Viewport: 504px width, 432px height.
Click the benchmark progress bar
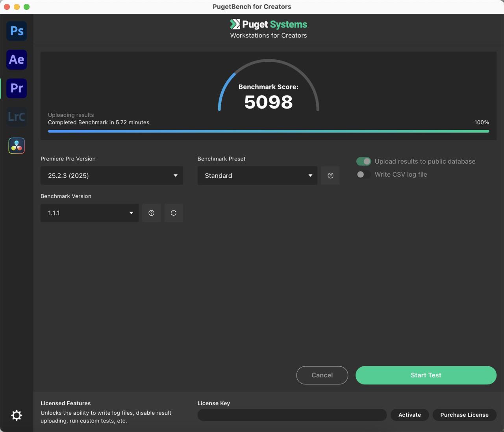(x=269, y=131)
